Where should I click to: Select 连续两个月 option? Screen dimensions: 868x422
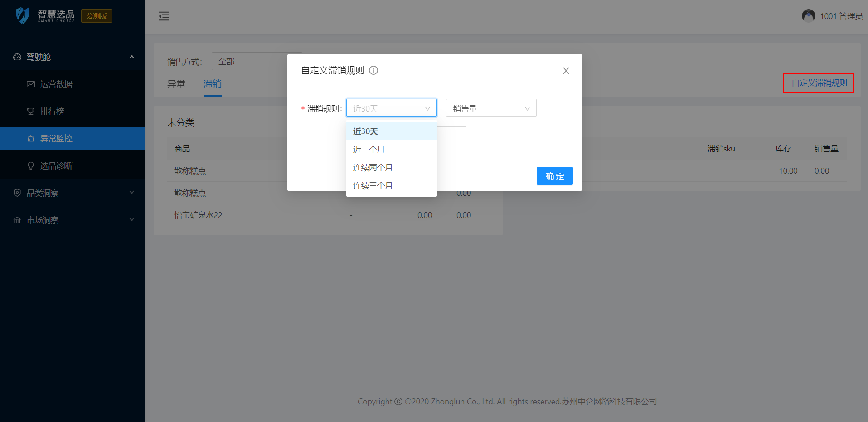tap(373, 168)
